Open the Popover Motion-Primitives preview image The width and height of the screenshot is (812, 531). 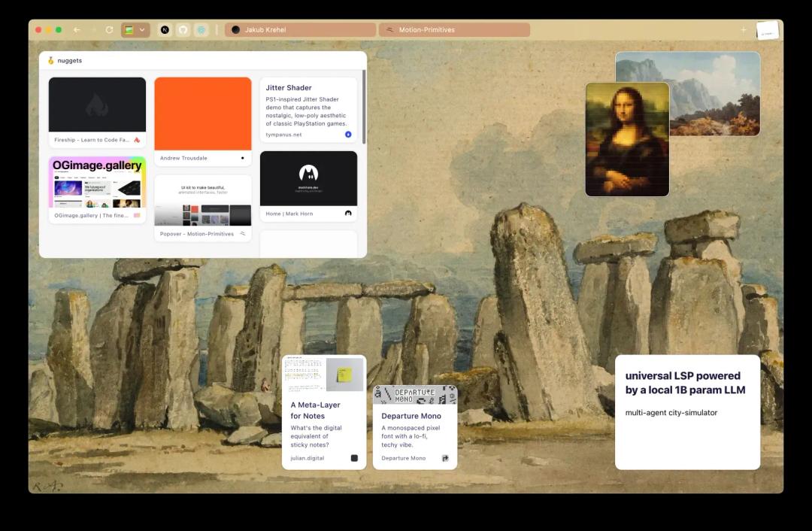tap(203, 201)
